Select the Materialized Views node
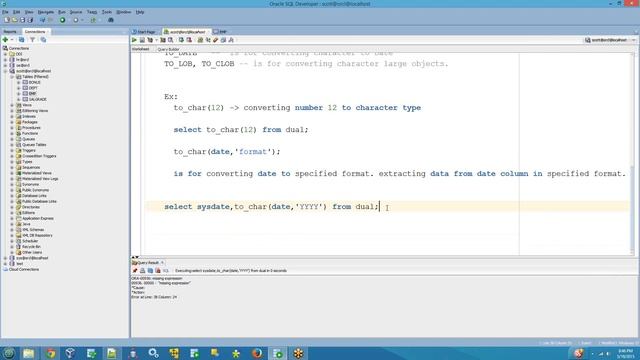 [x=36, y=173]
